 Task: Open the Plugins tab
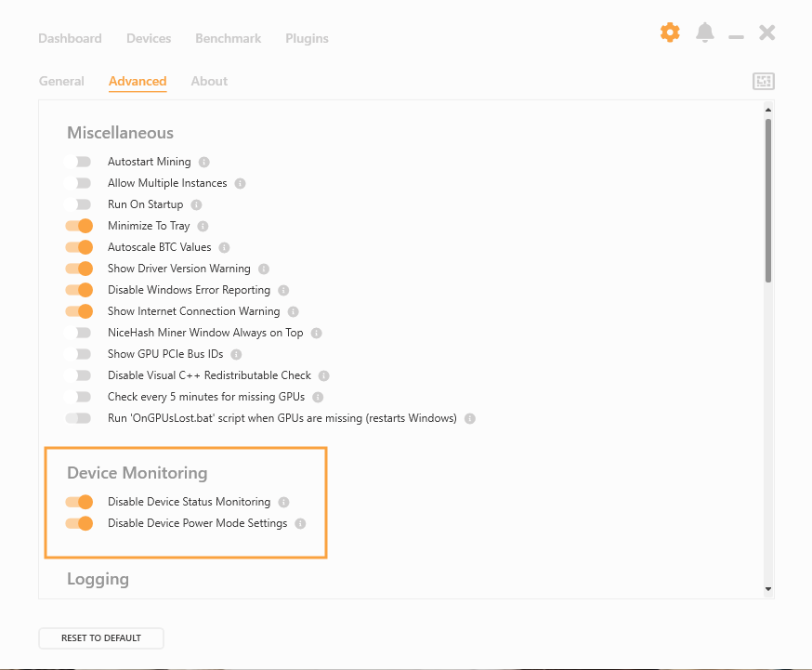pos(307,38)
